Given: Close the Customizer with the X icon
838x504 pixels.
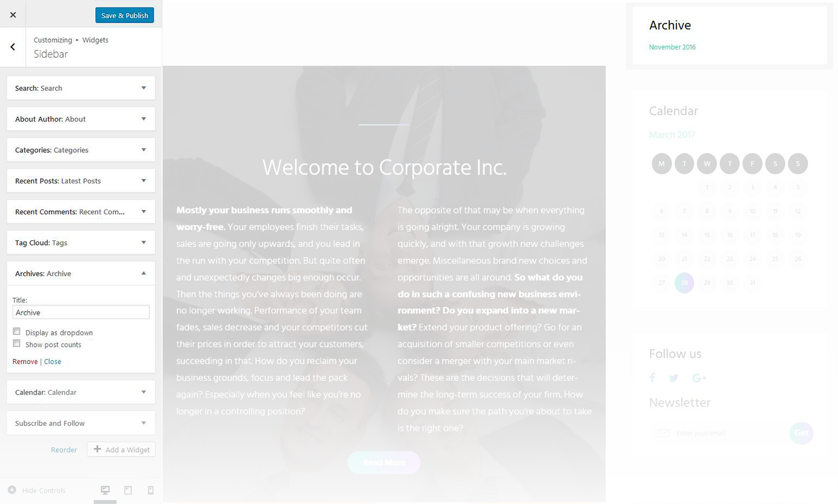Looking at the screenshot, I should 13,15.
